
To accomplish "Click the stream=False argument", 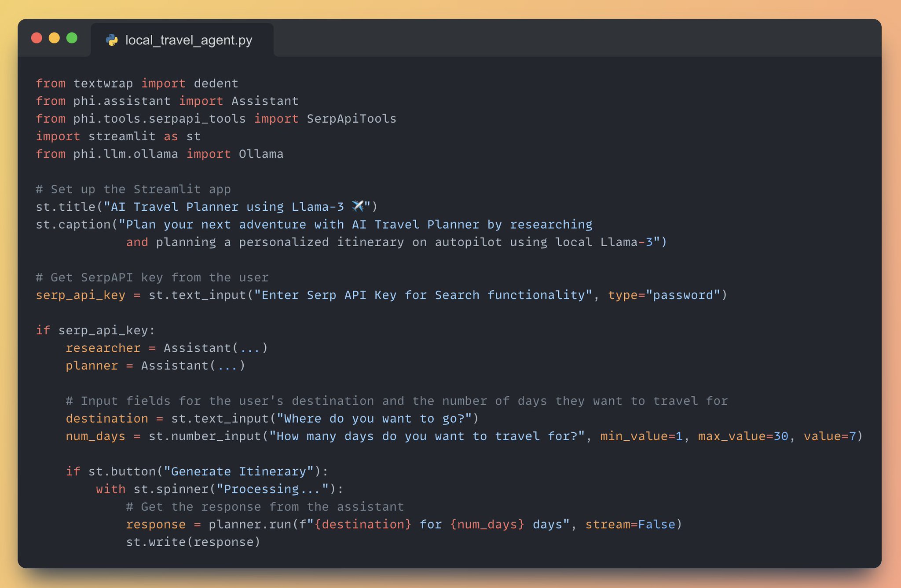I will click(x=630, y=525).
